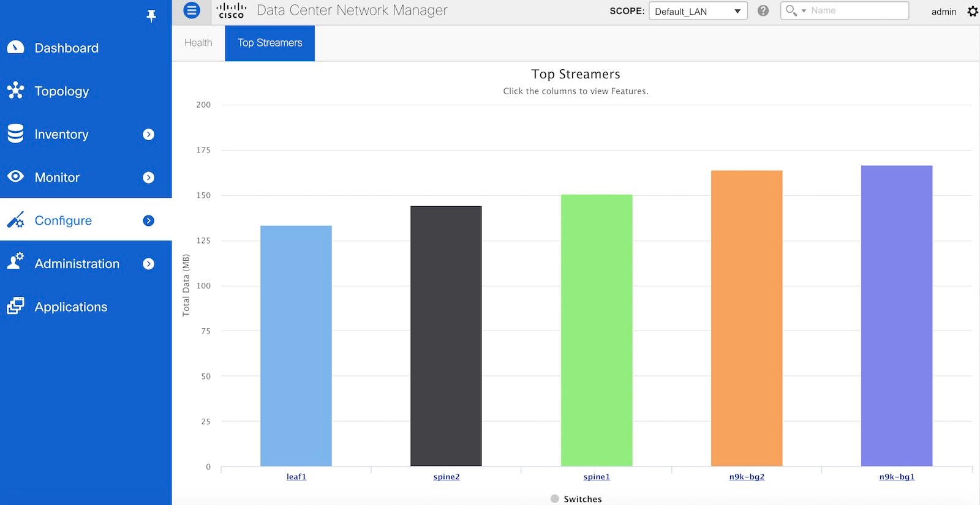Click the search magnifier icon
Image resolution: width=980 pixels, height=505 pixels.
point(791,10)
